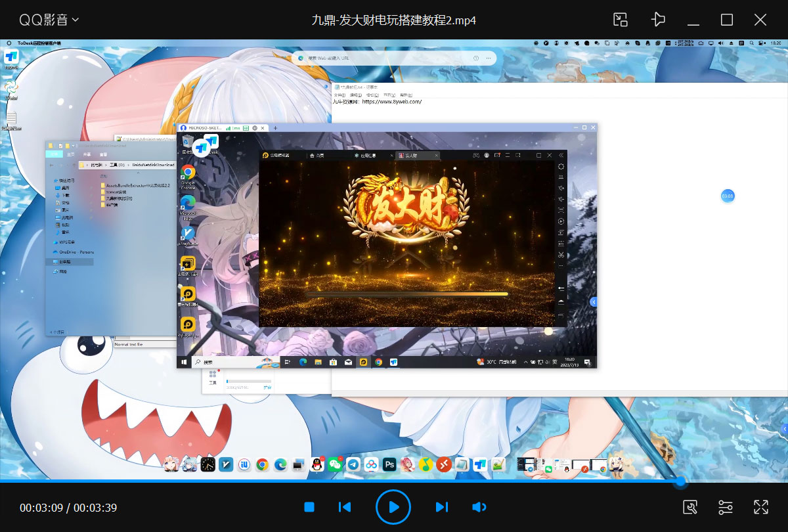Open the iU icon in the dock
Image resolution: width=788 pixels, height=532 pixels.
pyautogui.click(x=244, y=465)
